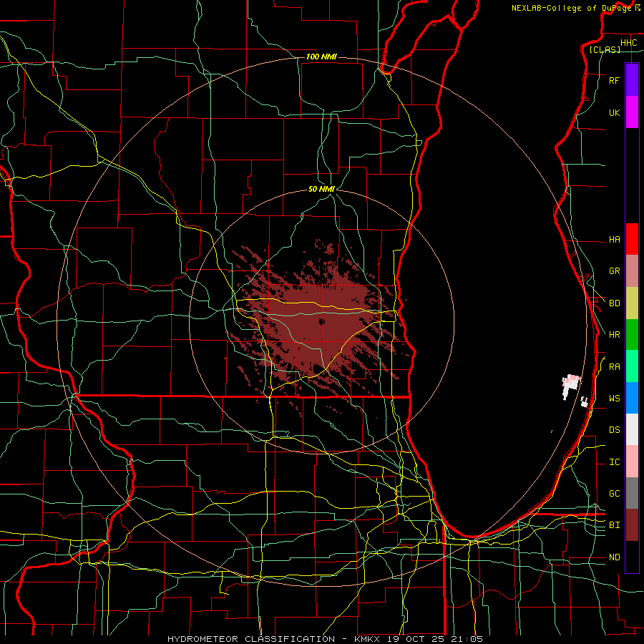Click the "ND" legend label
This screenshot has height=644, width=644.
pos(614,557)
